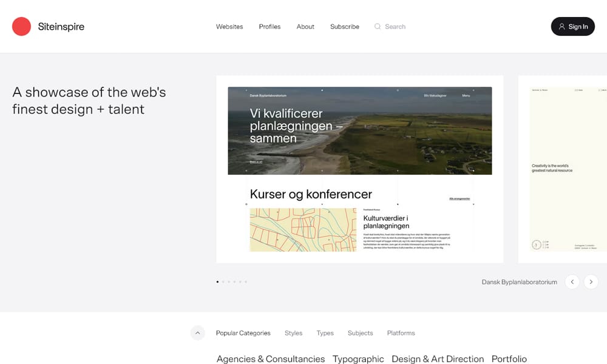This screenshot has height=364, width=607.
Task: Select the second carousel pagination dot
Action: (x=222, y=281)
